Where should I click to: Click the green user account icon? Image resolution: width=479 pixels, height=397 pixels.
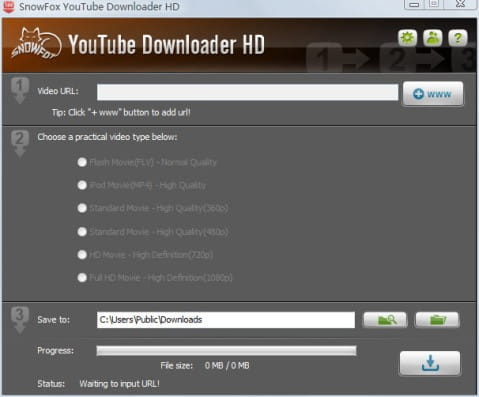click(x=432, y=38)
